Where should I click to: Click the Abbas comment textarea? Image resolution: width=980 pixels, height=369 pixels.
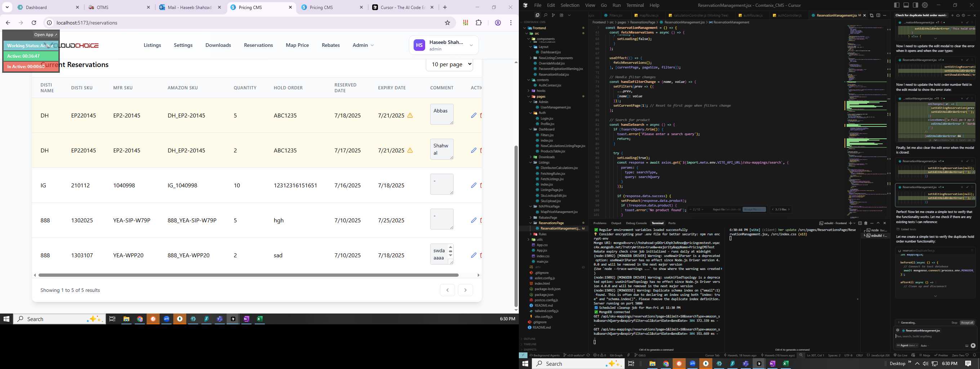coord(442,114)
